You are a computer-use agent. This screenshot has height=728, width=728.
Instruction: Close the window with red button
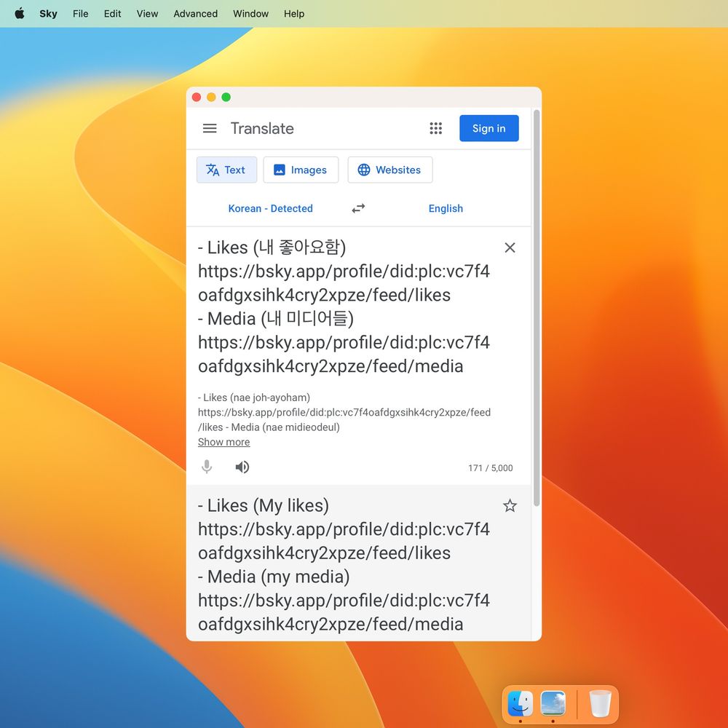[x=197, y=97]
